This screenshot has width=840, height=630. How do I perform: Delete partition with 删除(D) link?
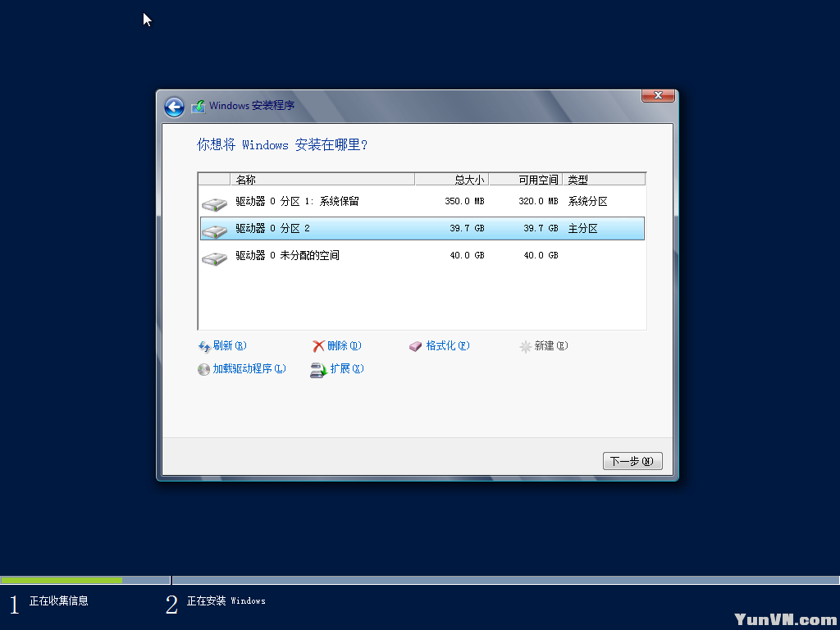[x=344, y=345]
